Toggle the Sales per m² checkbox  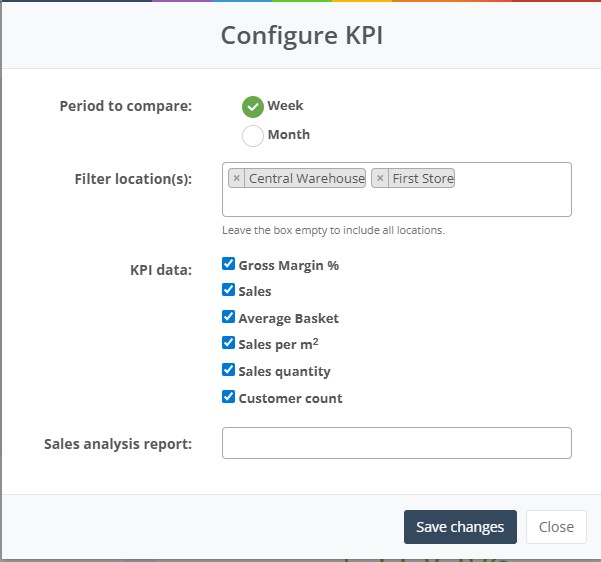coord(228,343)
